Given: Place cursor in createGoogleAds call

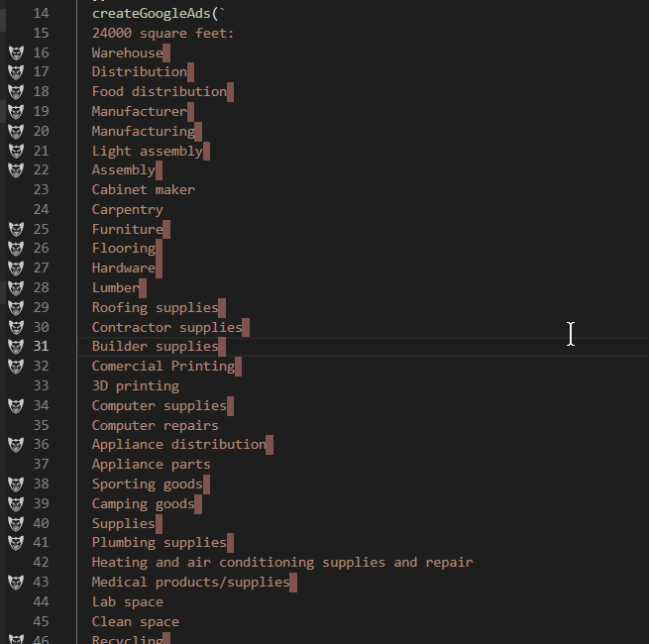Looking at the screenshot, I should 159,14.
